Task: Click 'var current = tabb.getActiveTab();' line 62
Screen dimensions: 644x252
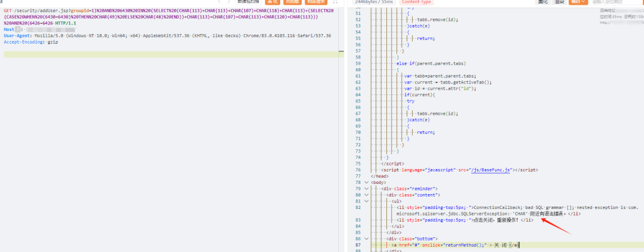Action: pos(448,82)
